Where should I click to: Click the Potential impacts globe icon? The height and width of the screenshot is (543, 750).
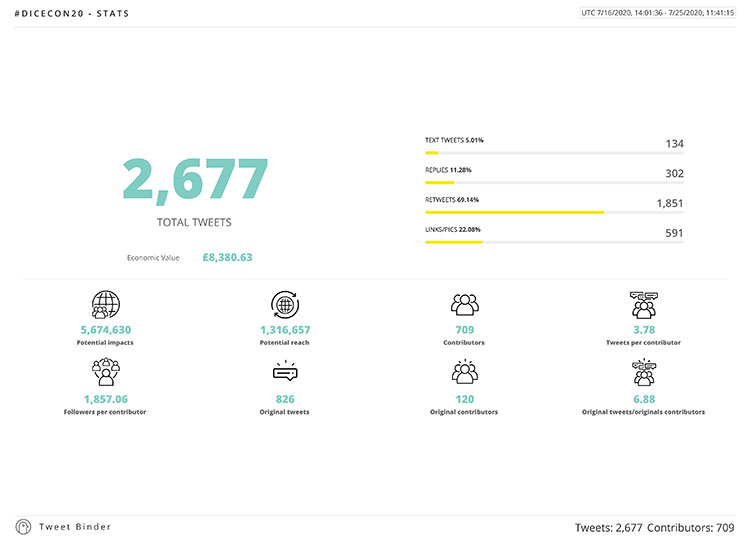coord(105,305)
